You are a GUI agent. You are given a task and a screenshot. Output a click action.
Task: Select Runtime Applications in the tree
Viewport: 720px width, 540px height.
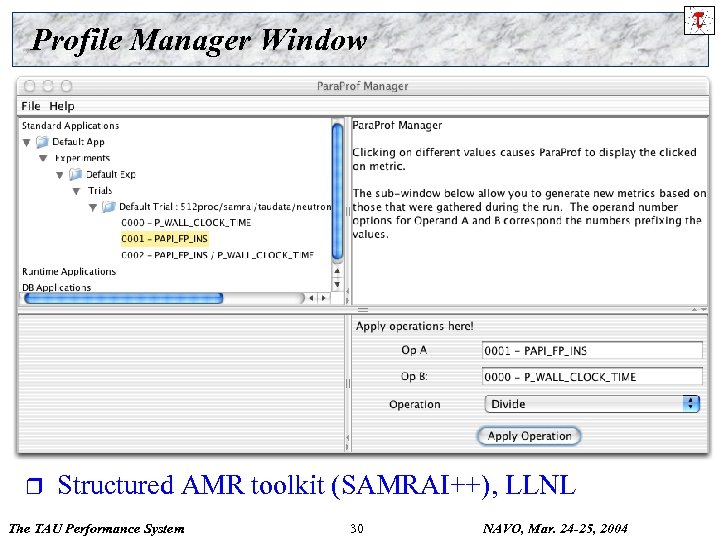click(x=69, y=271)
